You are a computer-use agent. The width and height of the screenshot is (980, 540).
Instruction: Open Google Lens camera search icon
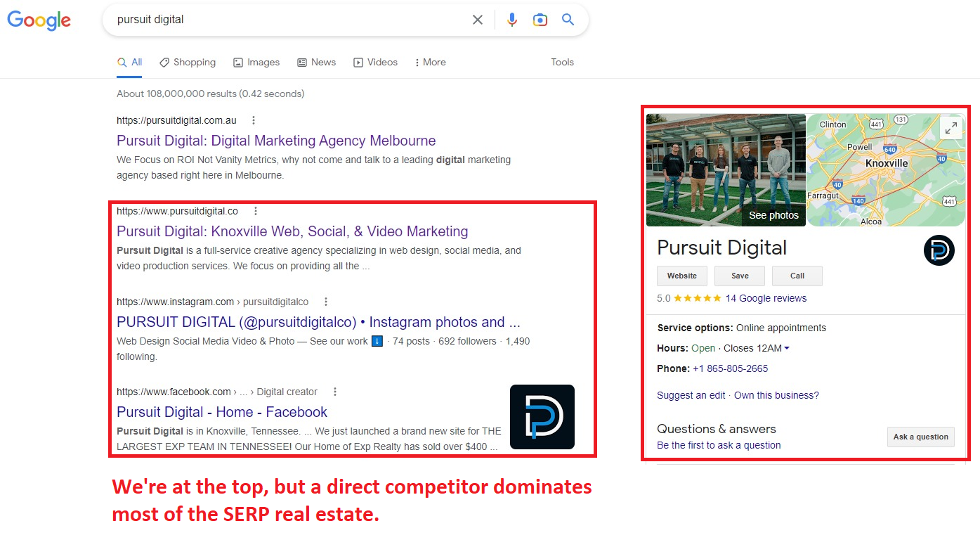540,20
